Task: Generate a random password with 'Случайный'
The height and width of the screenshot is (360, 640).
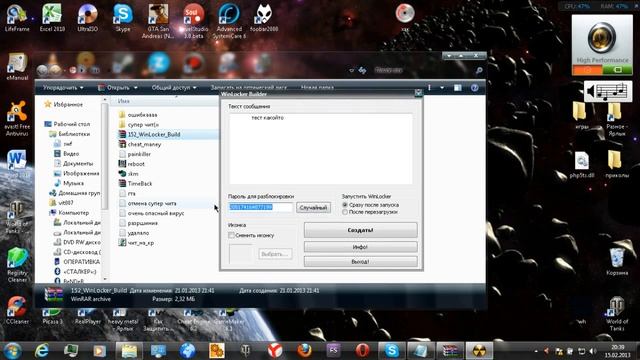Action: point(313,208)
